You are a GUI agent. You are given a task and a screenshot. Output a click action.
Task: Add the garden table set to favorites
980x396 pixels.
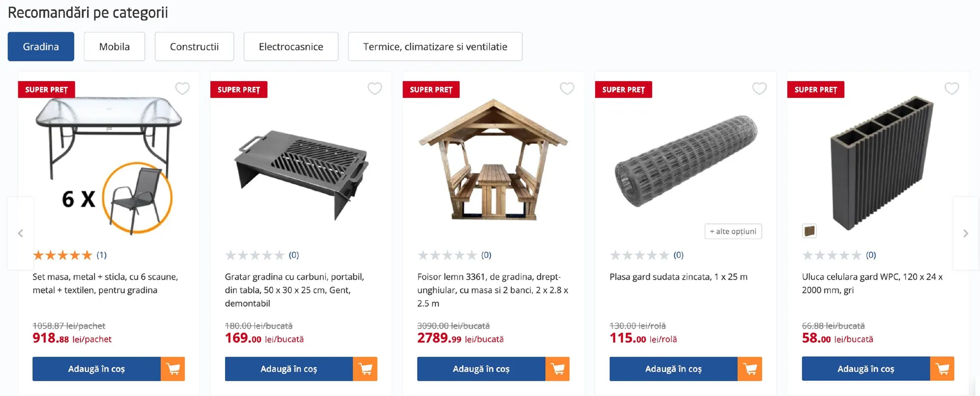tap(182, 88)
